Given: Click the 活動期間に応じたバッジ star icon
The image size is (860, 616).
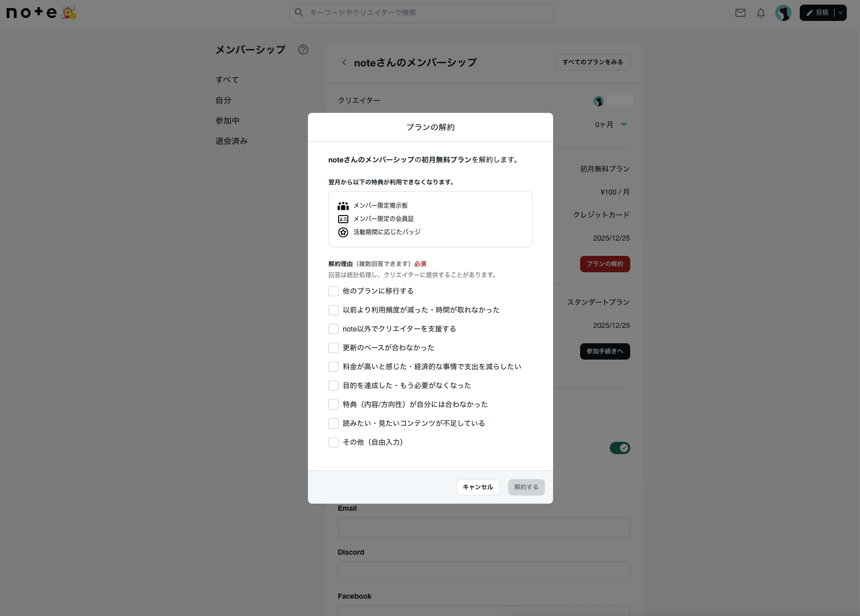Looking at the screenshot, I should point(343,232).
